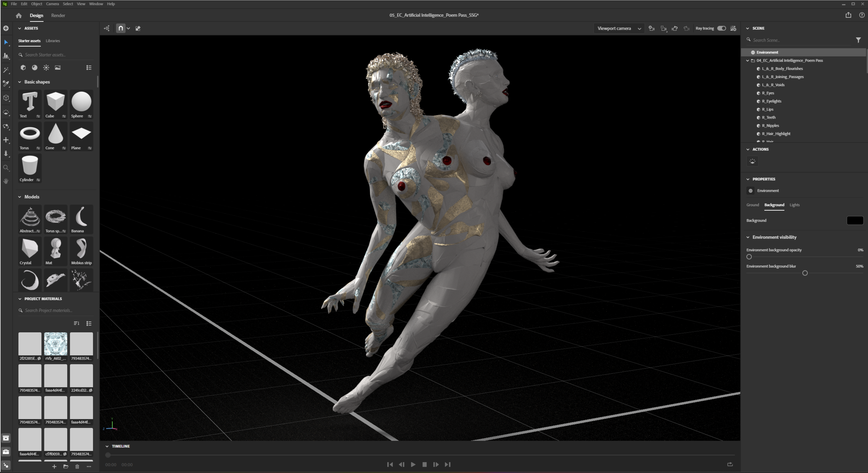Collapse the Environment visibility section

[x=748, y=237]
